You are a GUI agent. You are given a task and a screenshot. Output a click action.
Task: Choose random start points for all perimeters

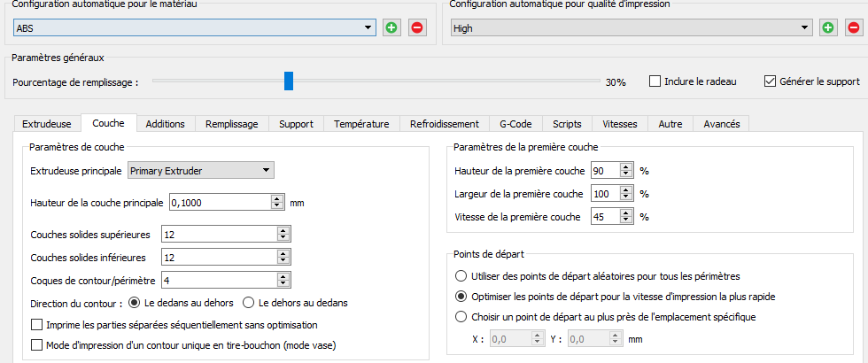(x=461, y=276)
